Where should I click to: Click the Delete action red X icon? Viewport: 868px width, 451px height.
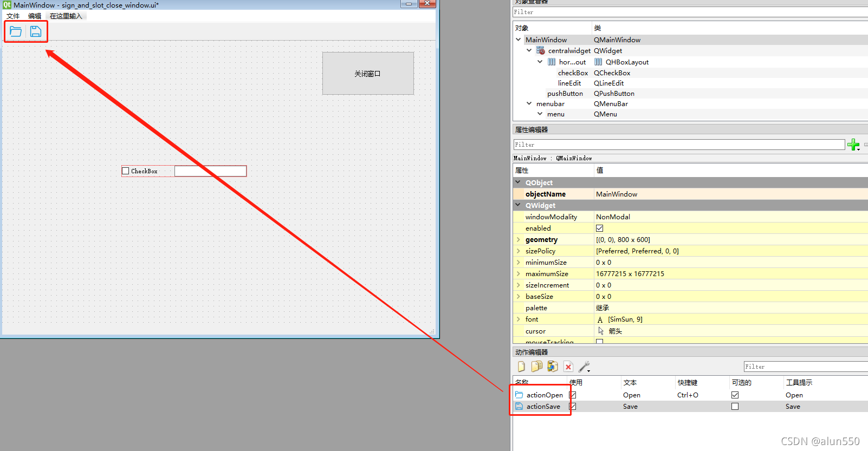[x=568, y=367]
